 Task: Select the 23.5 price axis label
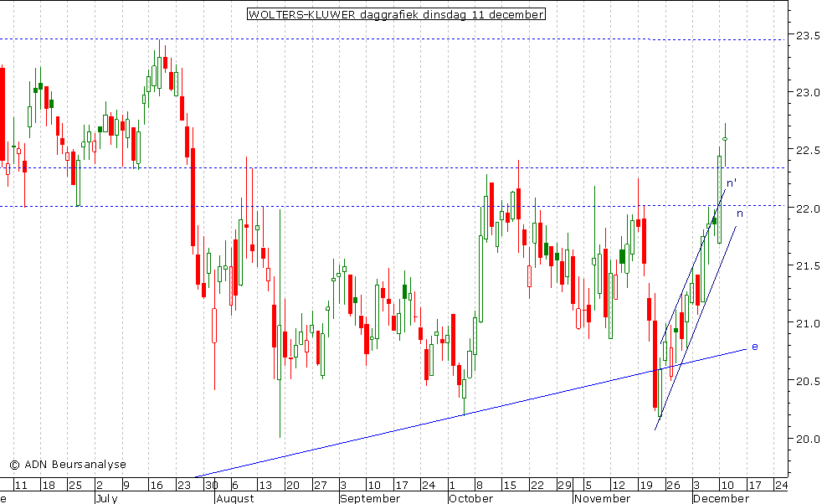point(808,36)
